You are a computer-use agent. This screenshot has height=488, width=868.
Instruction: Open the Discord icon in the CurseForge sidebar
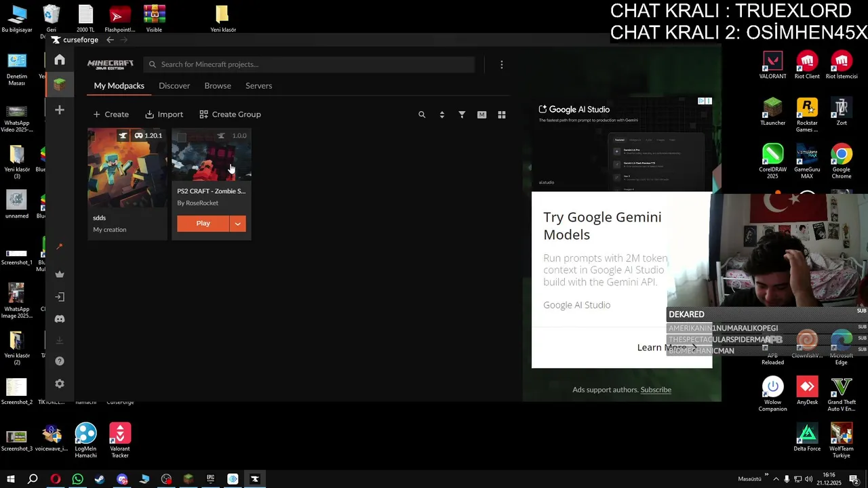60,319
